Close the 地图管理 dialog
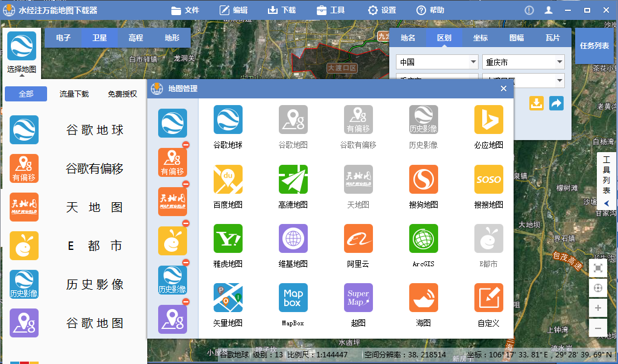Viewport: 618px width, 364px height. pyautogui.click(x=503, y=89)
